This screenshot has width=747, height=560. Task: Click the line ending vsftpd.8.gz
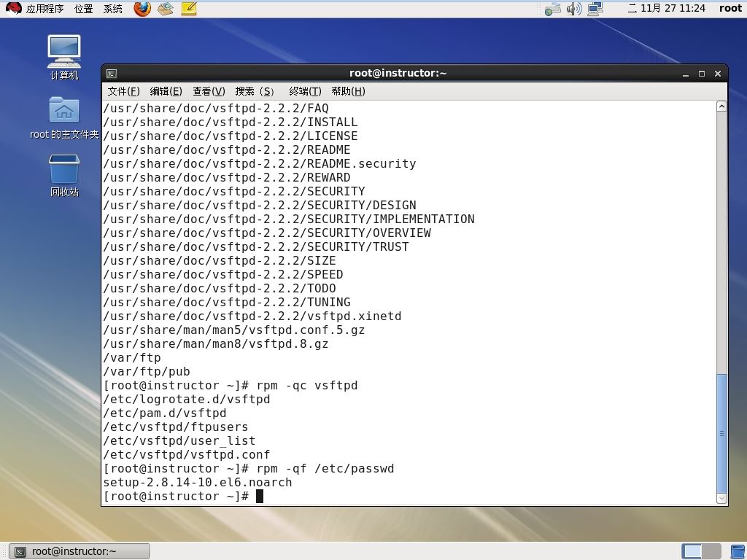click(x=216, y=344)
